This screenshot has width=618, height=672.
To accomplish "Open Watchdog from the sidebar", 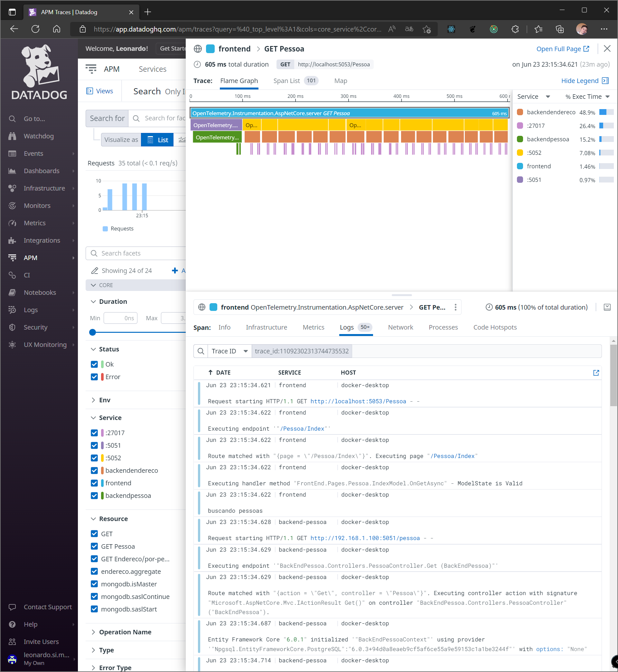I will 38,136.
